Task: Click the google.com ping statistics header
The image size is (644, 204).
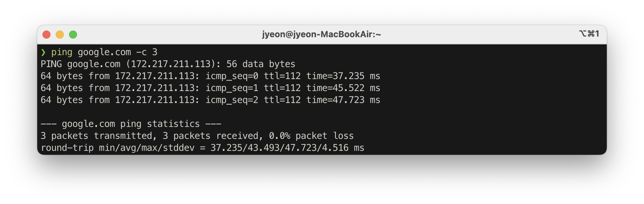Action: click(131, 124)
